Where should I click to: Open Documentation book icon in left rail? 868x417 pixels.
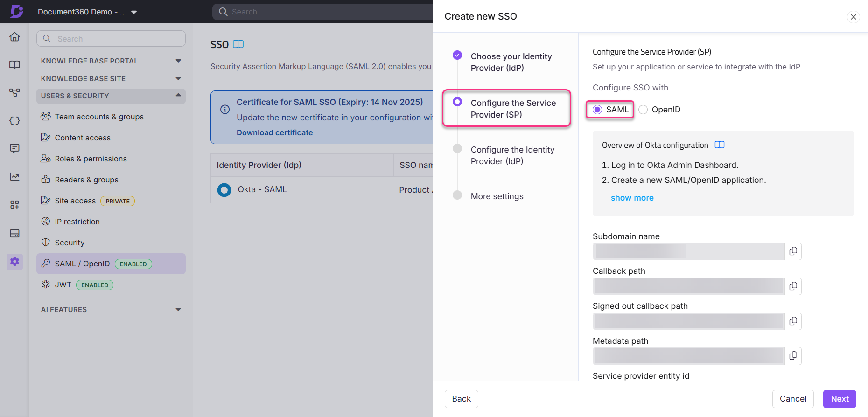(14, 64)
